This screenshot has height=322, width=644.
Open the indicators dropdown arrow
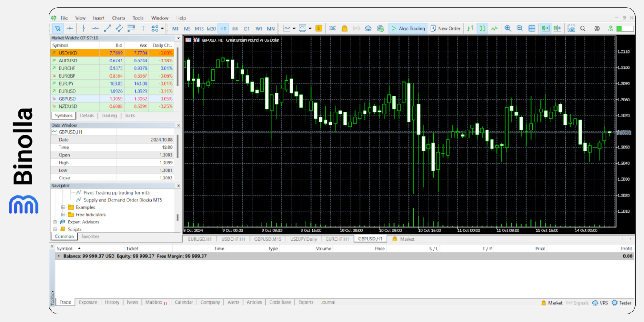293,28
